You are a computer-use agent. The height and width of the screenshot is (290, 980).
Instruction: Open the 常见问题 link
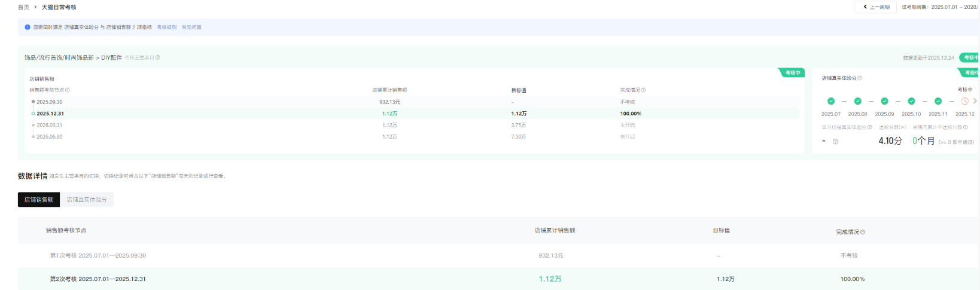point(191,28)
